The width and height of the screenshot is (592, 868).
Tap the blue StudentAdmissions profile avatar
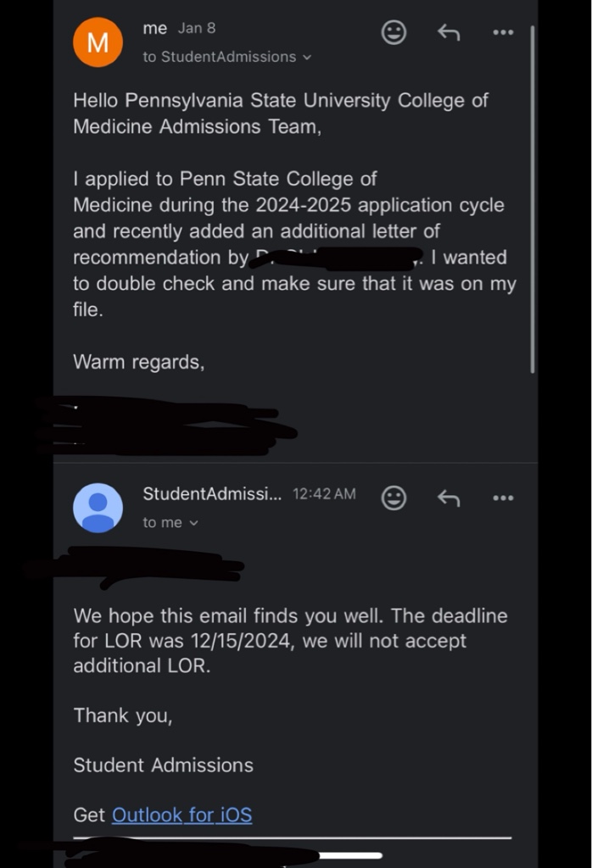point(98,508)
